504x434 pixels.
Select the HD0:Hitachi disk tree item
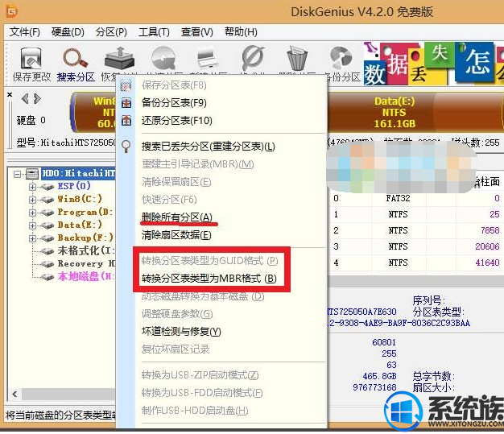coord(78,174)
